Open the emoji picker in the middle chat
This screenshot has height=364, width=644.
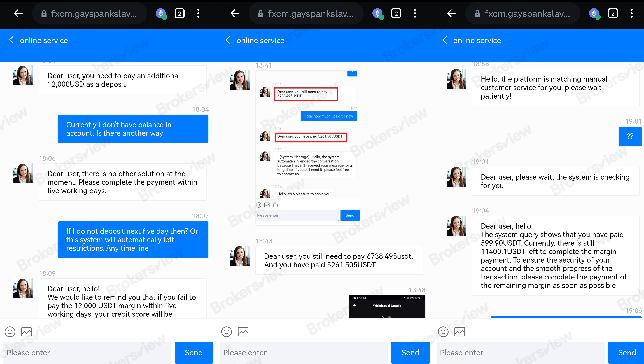coord(226,332)
